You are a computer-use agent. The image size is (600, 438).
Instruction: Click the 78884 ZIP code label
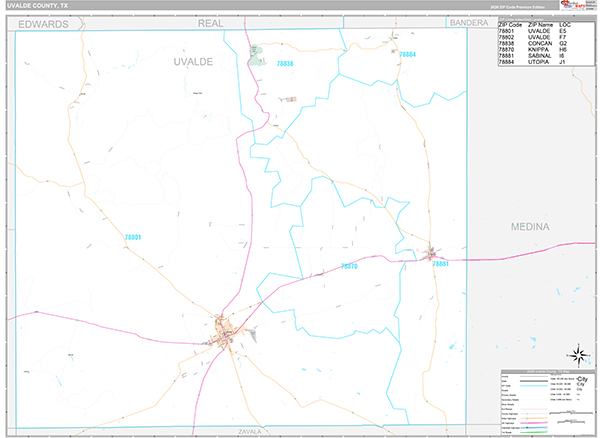pos(407,54)
